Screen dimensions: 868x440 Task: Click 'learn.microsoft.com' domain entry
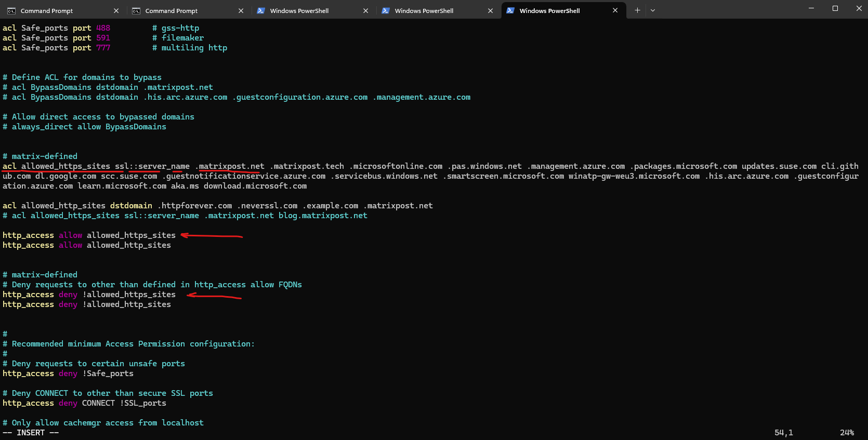(122, 186)
